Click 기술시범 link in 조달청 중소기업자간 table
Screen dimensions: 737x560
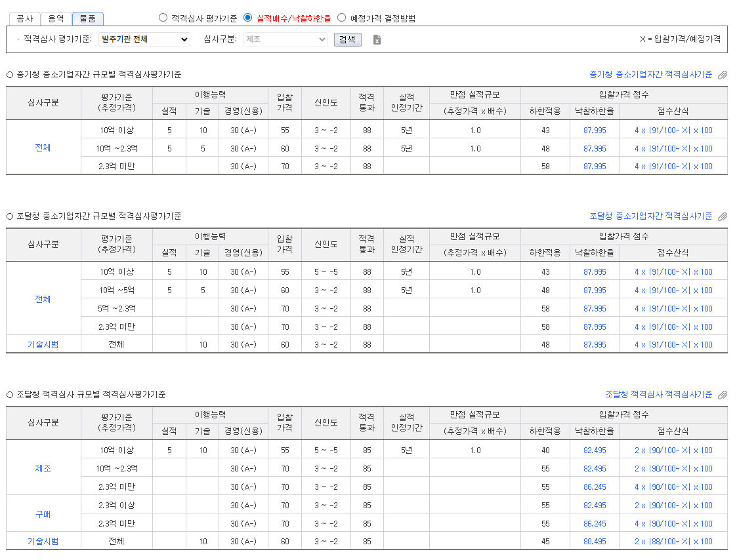(43, 344)
